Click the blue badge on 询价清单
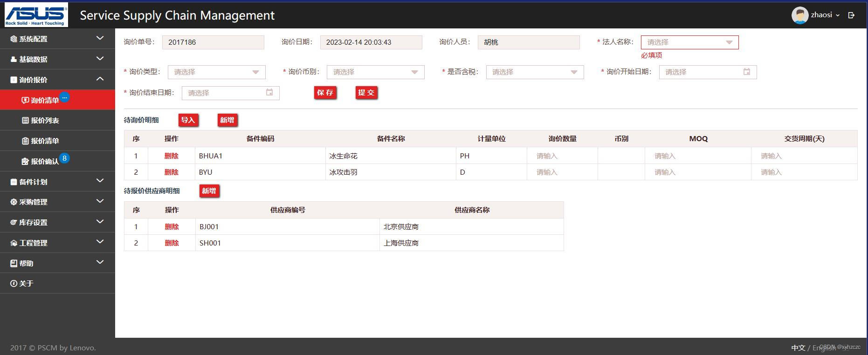 pyautogui.click(x=65, y=97)
